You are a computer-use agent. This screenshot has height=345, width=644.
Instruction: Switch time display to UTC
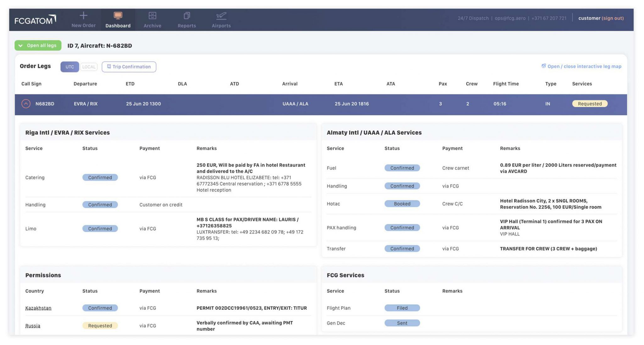(69, 67)
